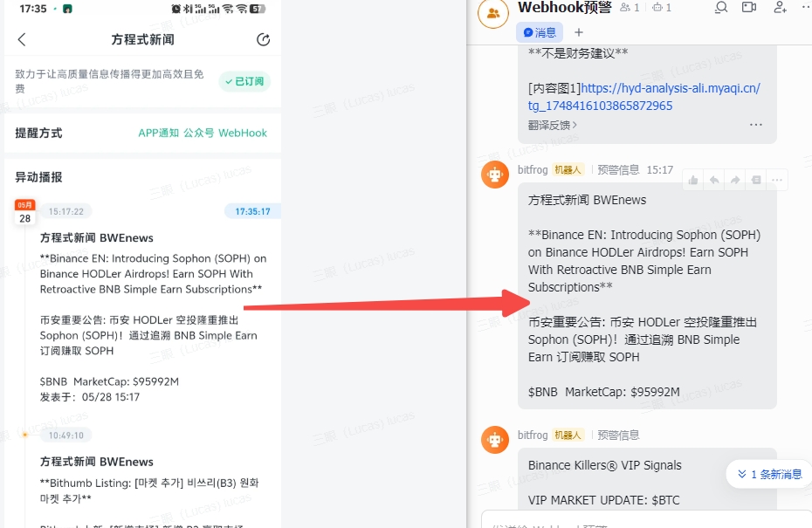The width and height of the screenshot is (812, 528).
Task: Click the VIP MARKET UPDATE: $BTC line
Action: pyautogui.click(x=604, y=500)
